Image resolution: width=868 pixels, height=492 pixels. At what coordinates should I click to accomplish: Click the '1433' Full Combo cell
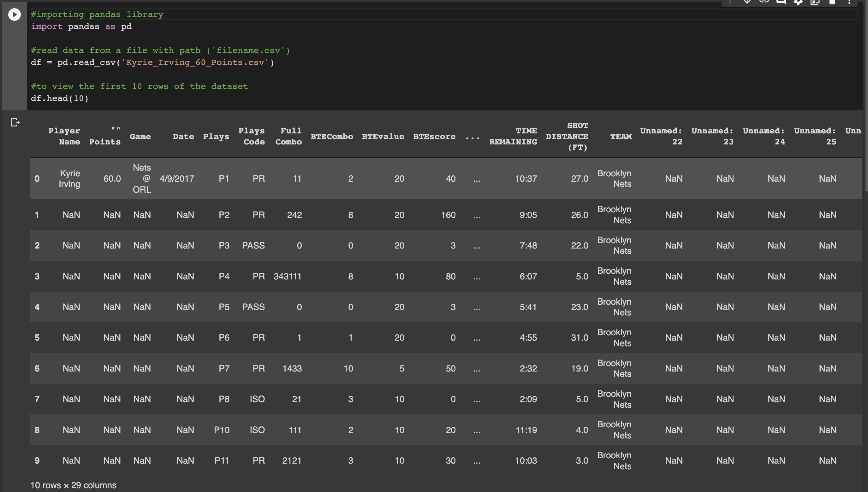pyautogui.click(x=292, y=368)
